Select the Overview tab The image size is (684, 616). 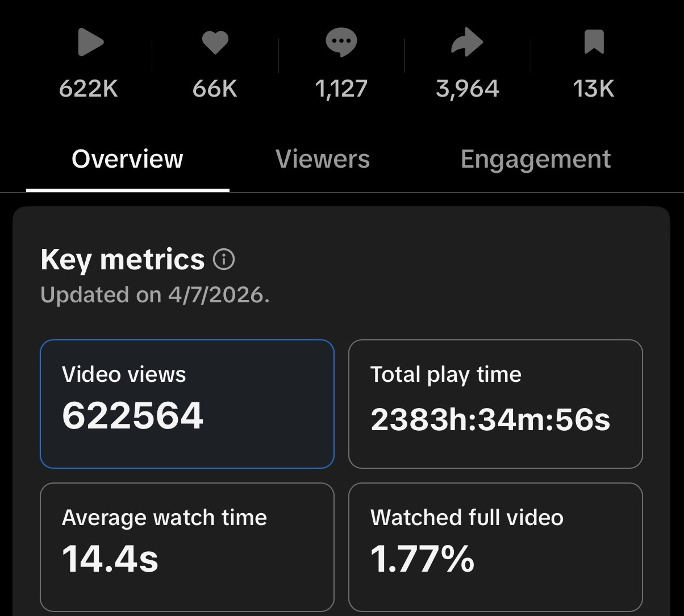point(127,159)
